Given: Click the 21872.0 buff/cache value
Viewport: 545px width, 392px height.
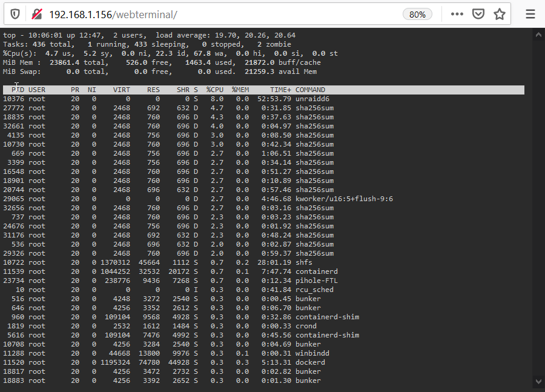Looking at the screenshot, I should [283, 62].
